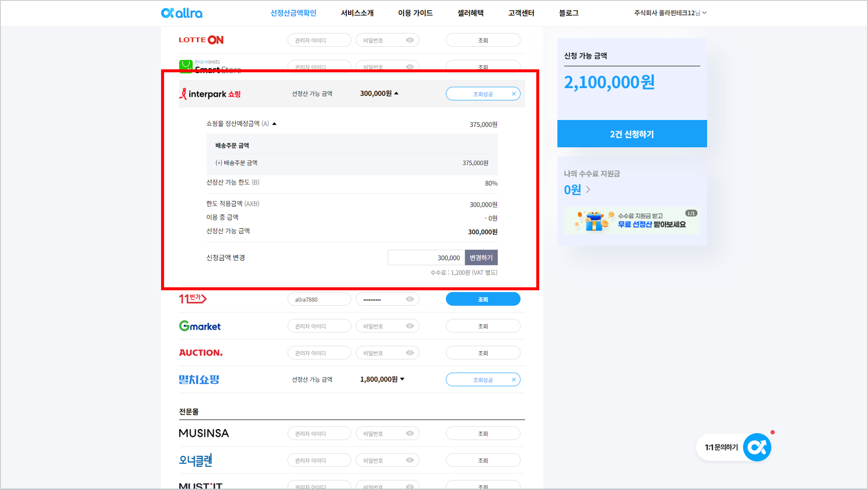Screen dimensions: 868x490
Task: Focus AUCTION 비밀번호 field
Action: point(387,353)
